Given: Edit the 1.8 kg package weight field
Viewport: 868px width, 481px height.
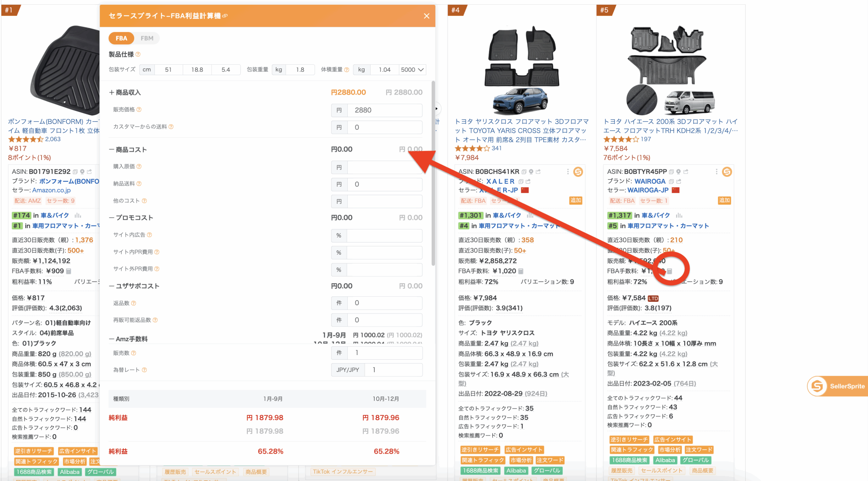Looking at the screenshot, I should [x=300, y=69].
